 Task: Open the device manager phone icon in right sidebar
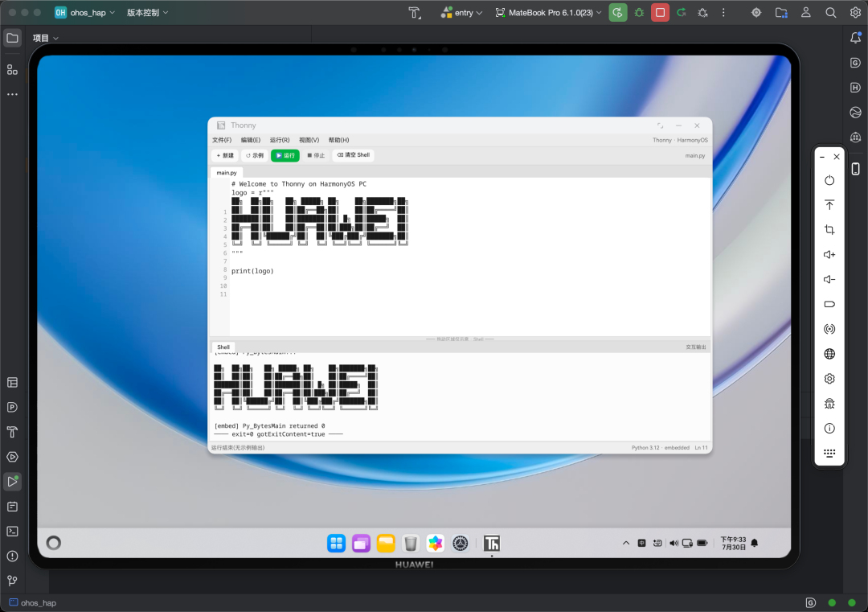855,169
